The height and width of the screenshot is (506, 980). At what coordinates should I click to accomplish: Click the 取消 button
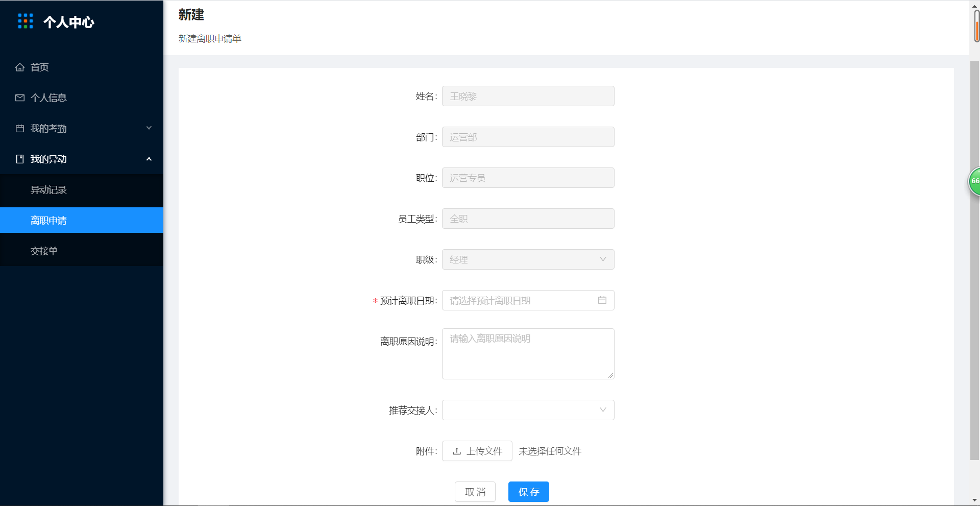(475, 492)
